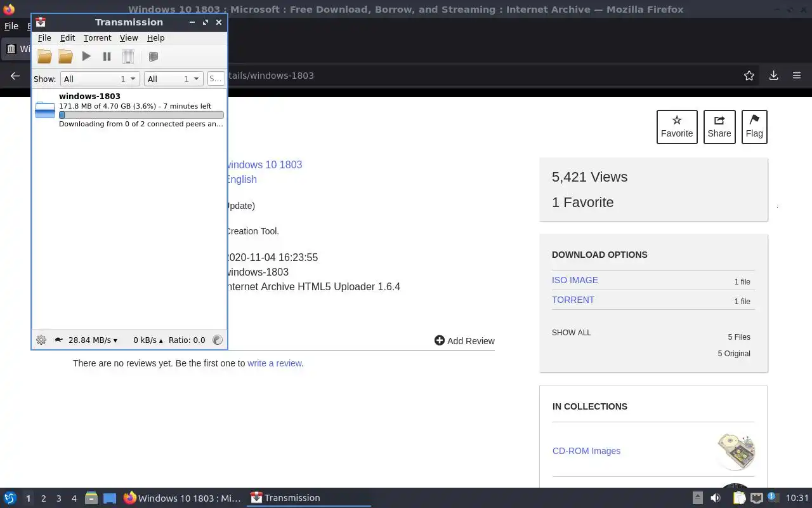Click the Windows 10 1803 topic link

click(x=264, y=164)
